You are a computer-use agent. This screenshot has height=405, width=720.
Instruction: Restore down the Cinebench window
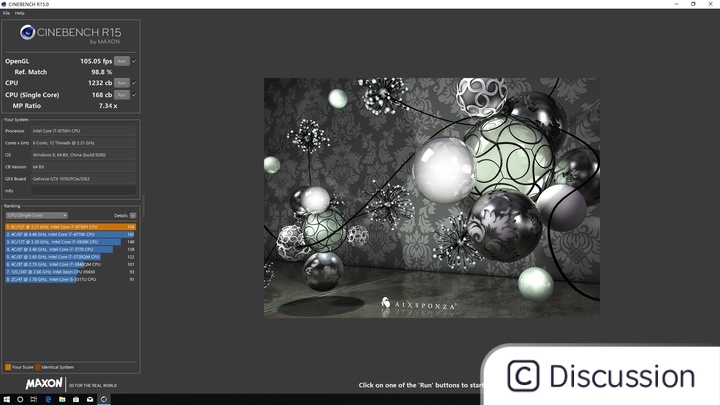tap(693, 4)
